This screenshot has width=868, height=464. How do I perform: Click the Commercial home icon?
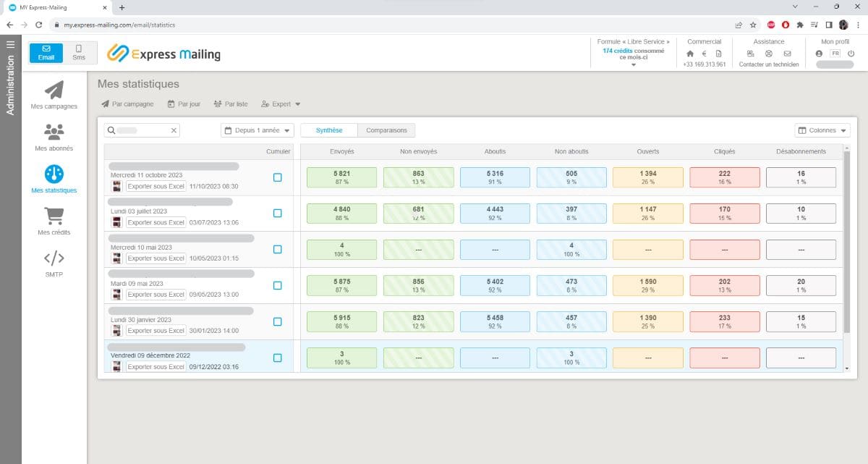[x=690, y=54]
